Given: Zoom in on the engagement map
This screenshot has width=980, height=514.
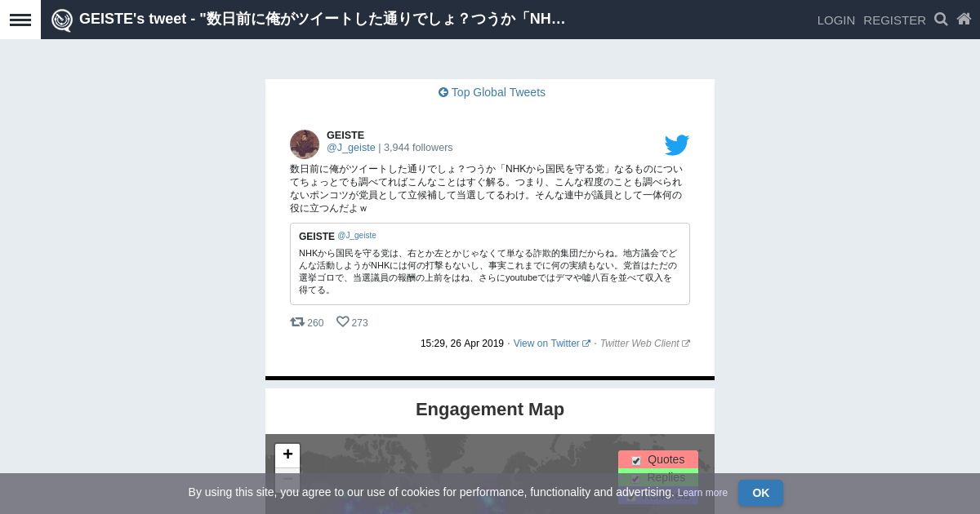Looking at the screenshot, I should (287, 454).
